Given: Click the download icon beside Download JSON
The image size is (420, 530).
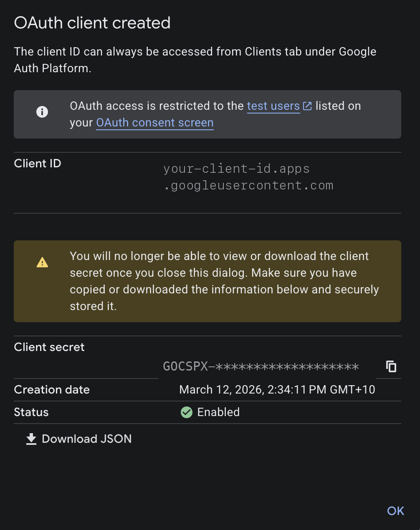Looking at the screenshot, I should click(31, 439).
